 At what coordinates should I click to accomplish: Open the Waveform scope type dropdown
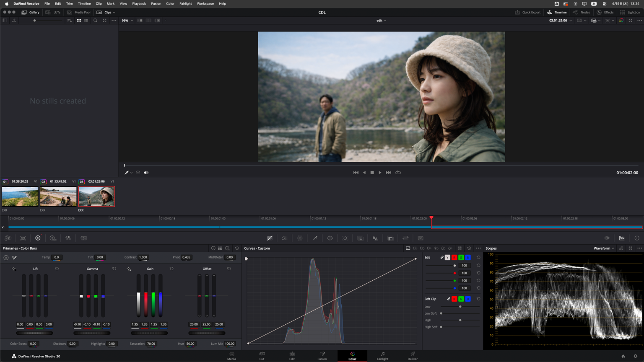[604, 248]
